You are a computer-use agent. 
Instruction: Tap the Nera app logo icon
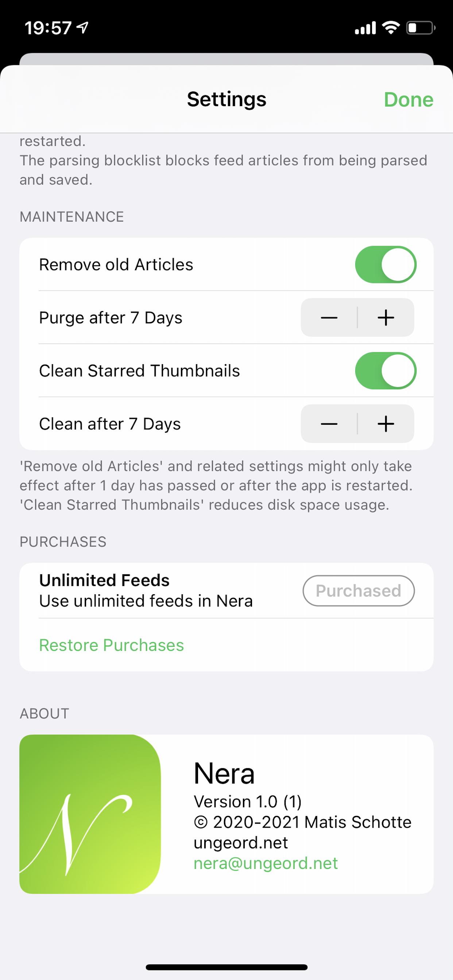coord(90,814)
